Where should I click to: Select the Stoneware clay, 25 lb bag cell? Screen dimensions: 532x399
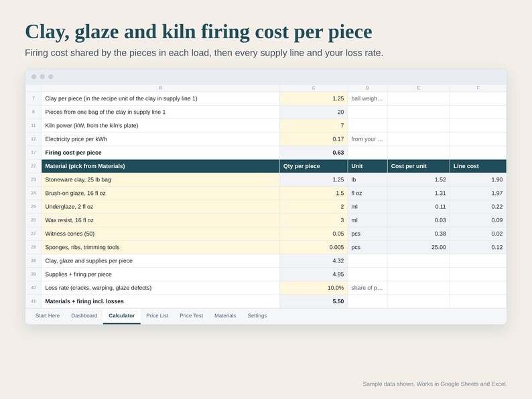pyautogui.click(x=161, y=179)
